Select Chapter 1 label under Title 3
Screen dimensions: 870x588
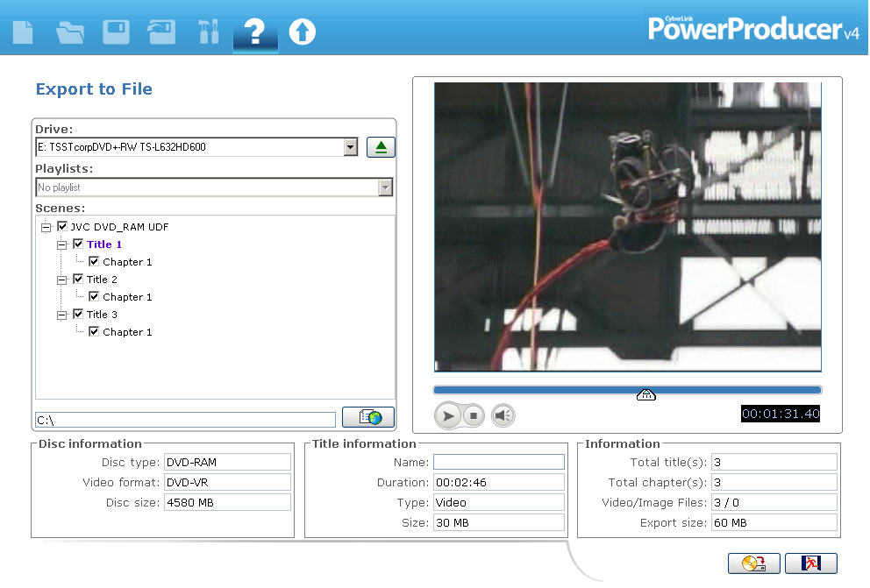(x=127, y=332)
